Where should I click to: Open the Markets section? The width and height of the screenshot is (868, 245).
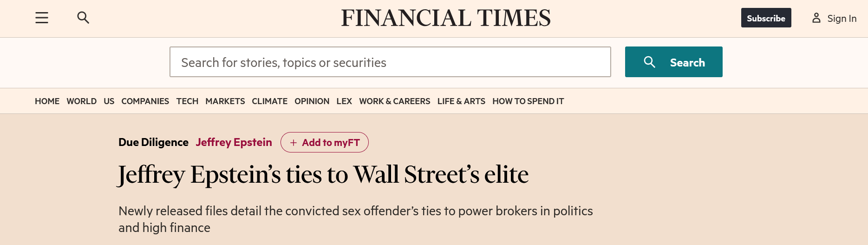coord(225,101)
